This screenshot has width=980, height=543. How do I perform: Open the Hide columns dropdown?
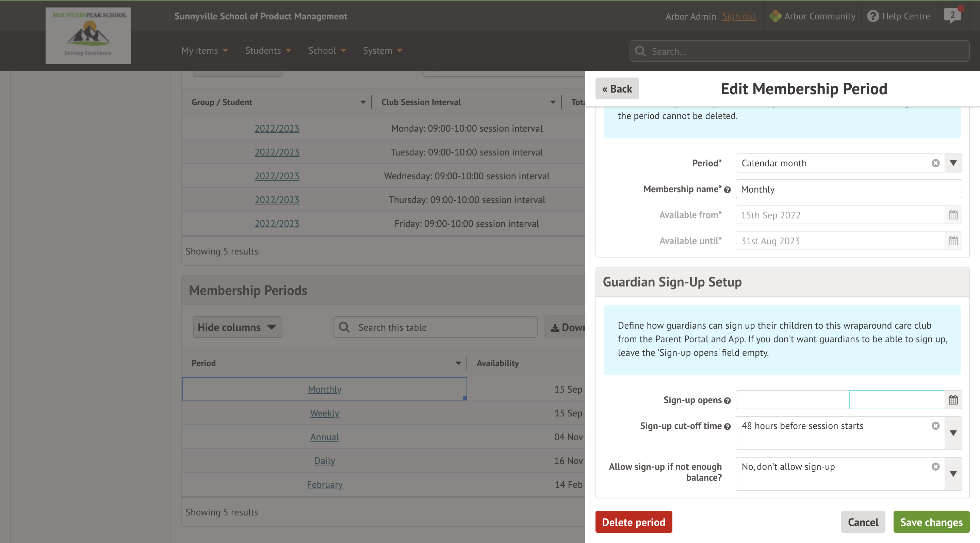click(x=237, y=327)
